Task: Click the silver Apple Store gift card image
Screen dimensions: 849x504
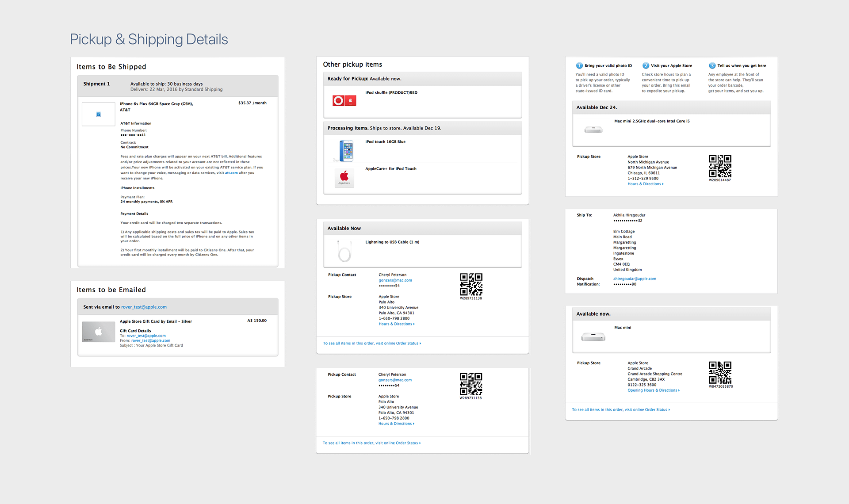Action: tap(99, 332)
